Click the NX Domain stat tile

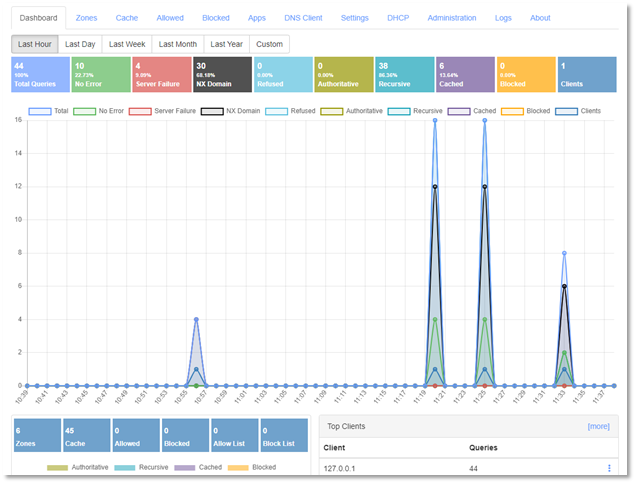(222, 75)
